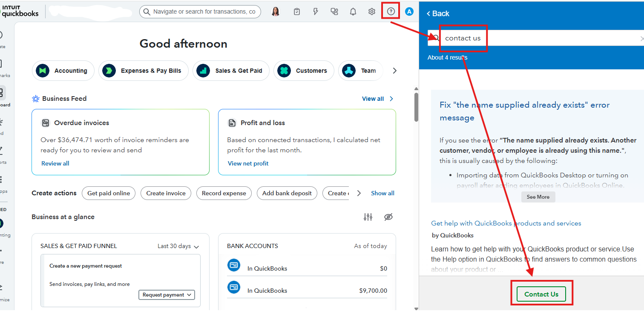
Task: Open the Expenses & Pay Bills pill
Action: coord(144,71)
